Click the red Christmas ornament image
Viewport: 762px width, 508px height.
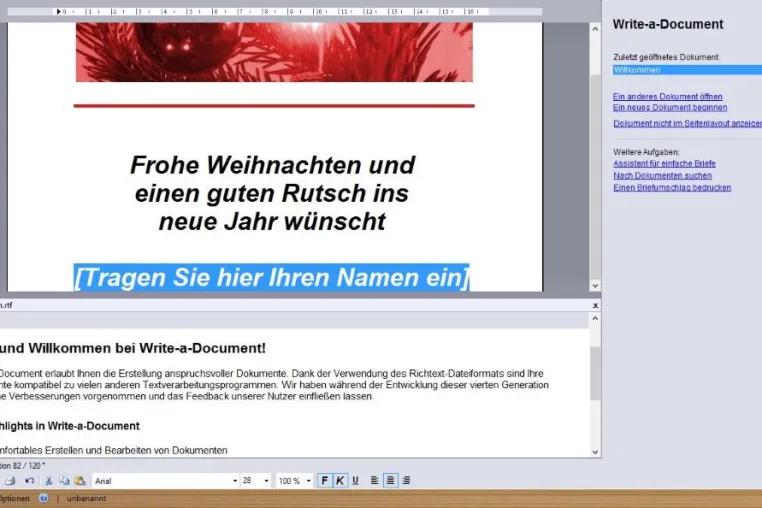(x=274, y=52)
